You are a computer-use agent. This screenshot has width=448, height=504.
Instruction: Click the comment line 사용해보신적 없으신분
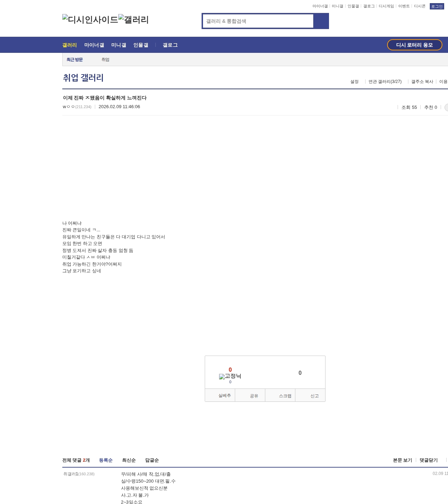[x=144, y=488]
